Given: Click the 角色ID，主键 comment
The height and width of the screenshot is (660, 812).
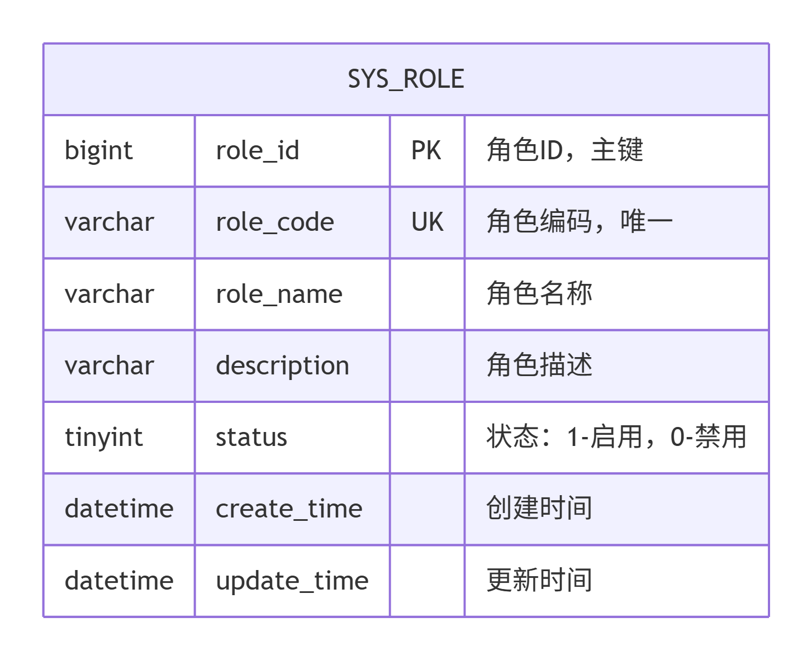Looking at the screenshot, I should 564,150.
